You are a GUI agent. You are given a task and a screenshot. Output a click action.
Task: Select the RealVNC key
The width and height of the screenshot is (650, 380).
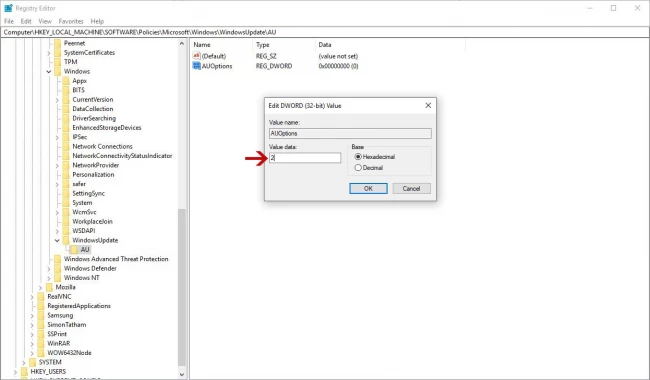(59, 297)
